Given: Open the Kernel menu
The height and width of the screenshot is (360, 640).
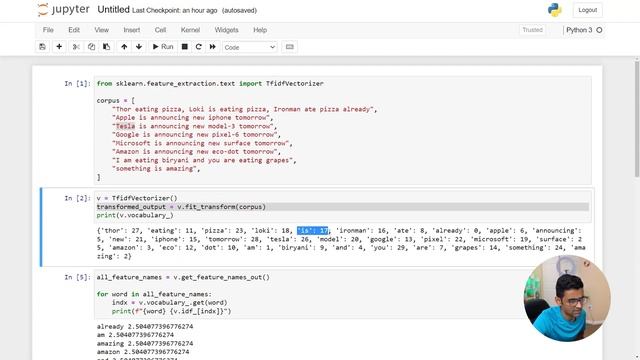Looking at the screenshot, I should (x=190, y=30).
